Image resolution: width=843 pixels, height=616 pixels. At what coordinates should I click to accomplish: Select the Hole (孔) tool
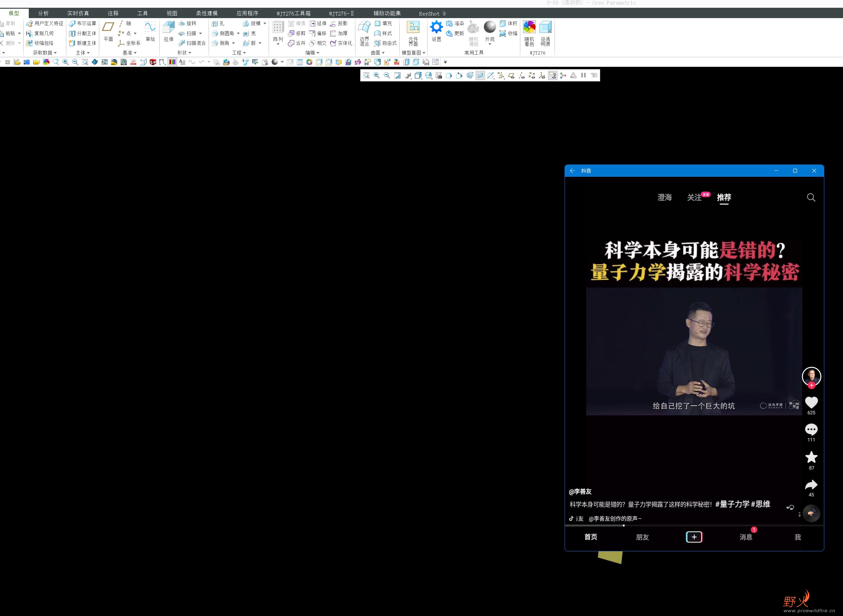click(x=218, y=24)
